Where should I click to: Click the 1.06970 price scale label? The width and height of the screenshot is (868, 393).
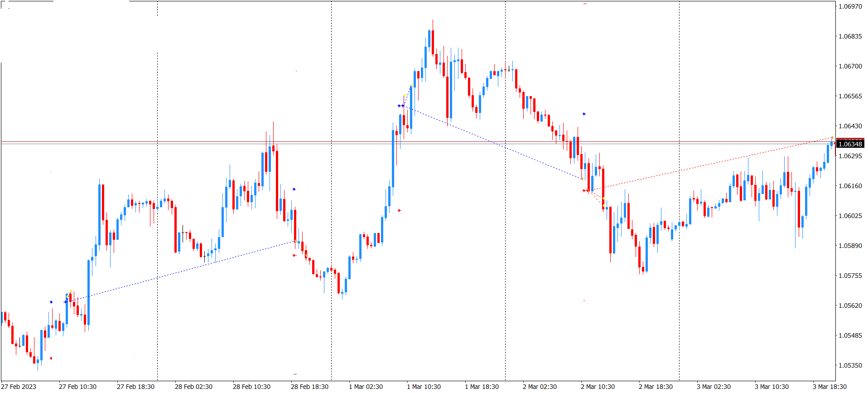click(850, 6)
